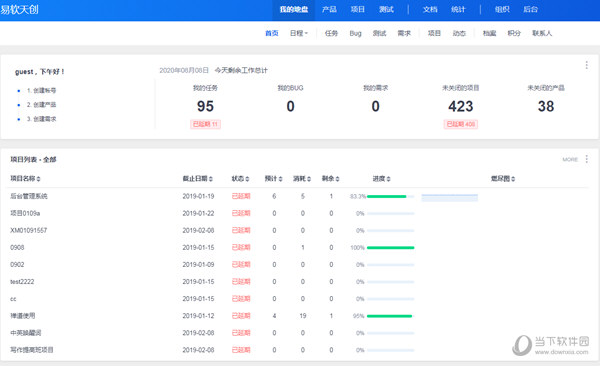Open 后台 in the top navigation bar
The image size is (600, 366).
tap(530, 10)
